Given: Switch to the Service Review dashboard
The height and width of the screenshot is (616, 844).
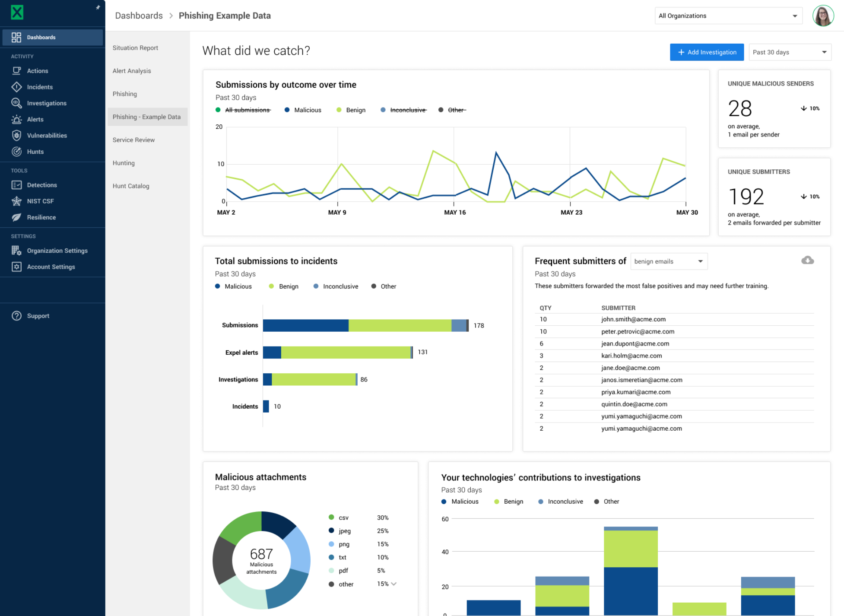Looking at the screenshot, I should (x=133, y=140).
